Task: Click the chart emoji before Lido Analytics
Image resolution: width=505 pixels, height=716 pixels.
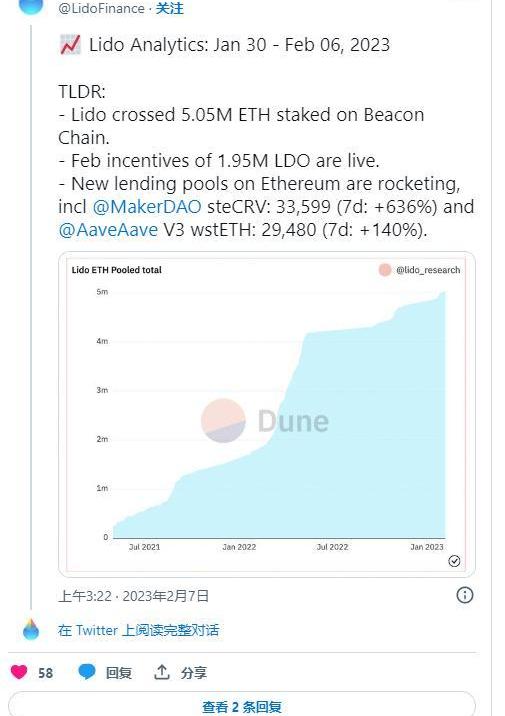Action: (70, 45)
